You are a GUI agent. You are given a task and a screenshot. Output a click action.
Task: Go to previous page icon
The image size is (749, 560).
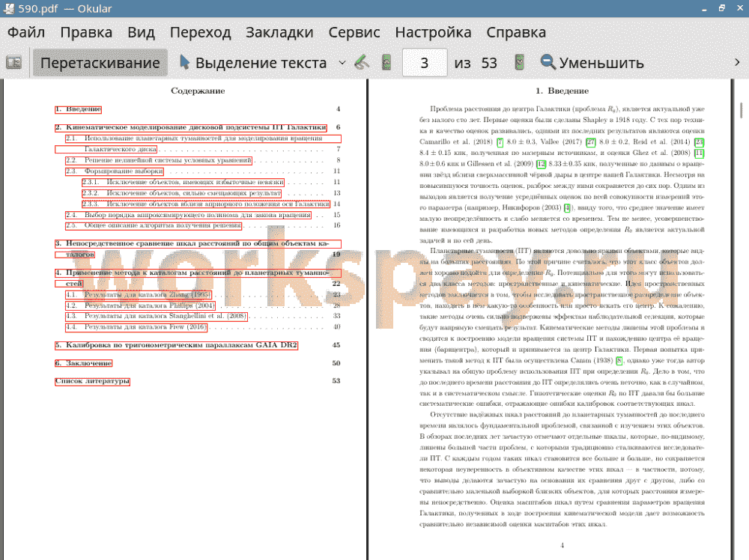point(386,63)
